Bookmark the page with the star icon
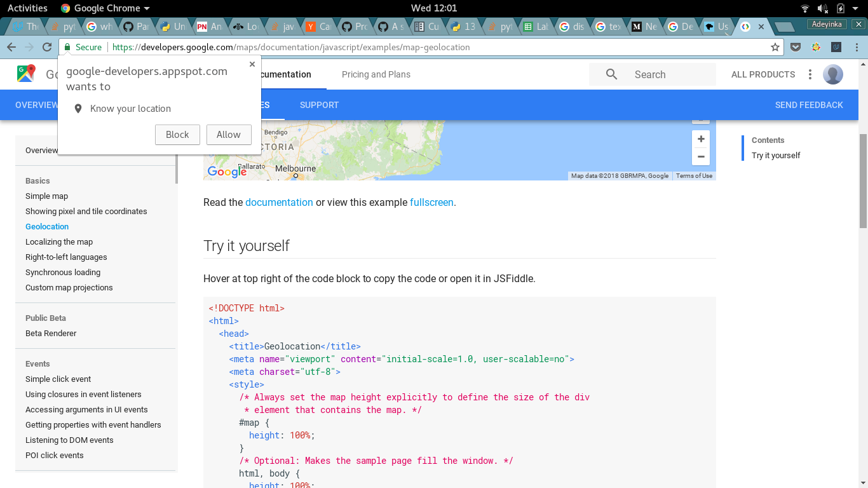 tap(776, 47)
